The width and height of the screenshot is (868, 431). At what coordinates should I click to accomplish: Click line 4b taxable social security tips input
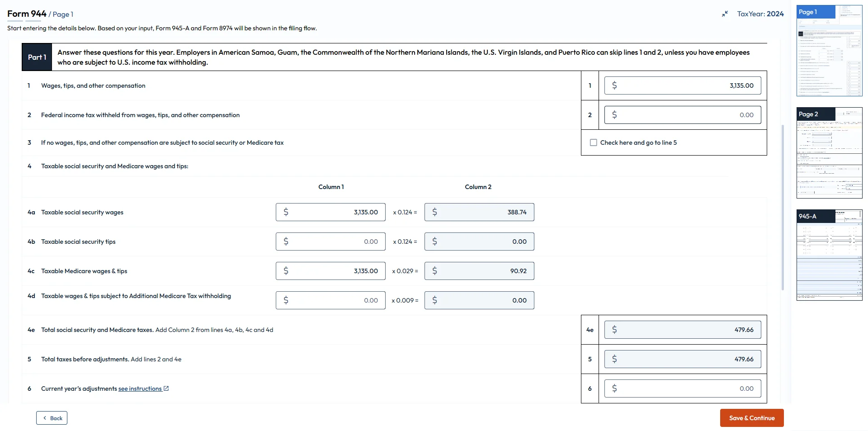tap(330, 242)
